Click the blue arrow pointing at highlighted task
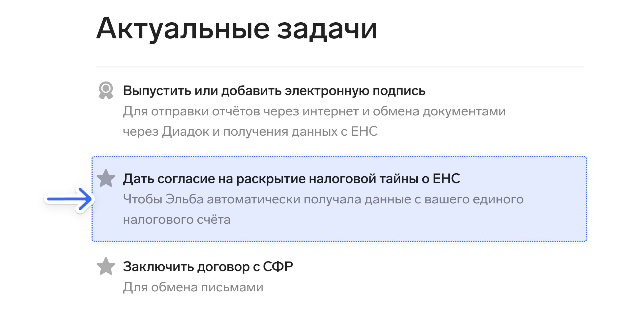The height and width of the screenshot is (312, 644). (x=69, y=199)
